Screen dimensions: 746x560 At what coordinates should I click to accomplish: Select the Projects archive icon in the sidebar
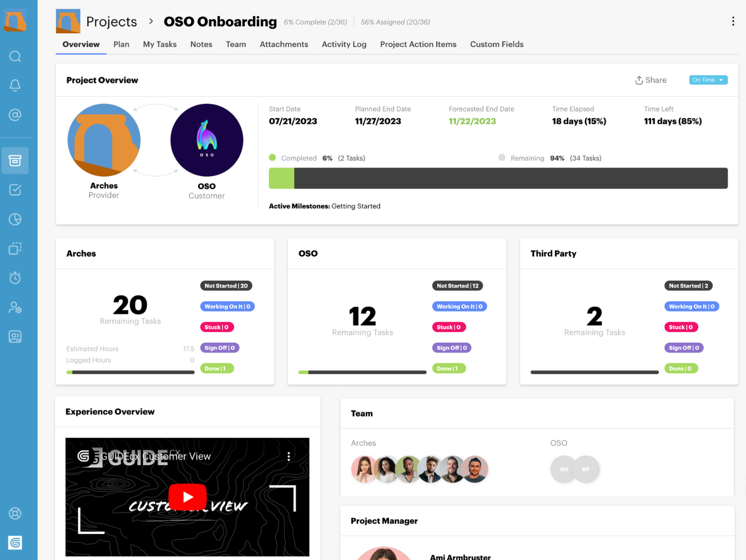(15, 160)
